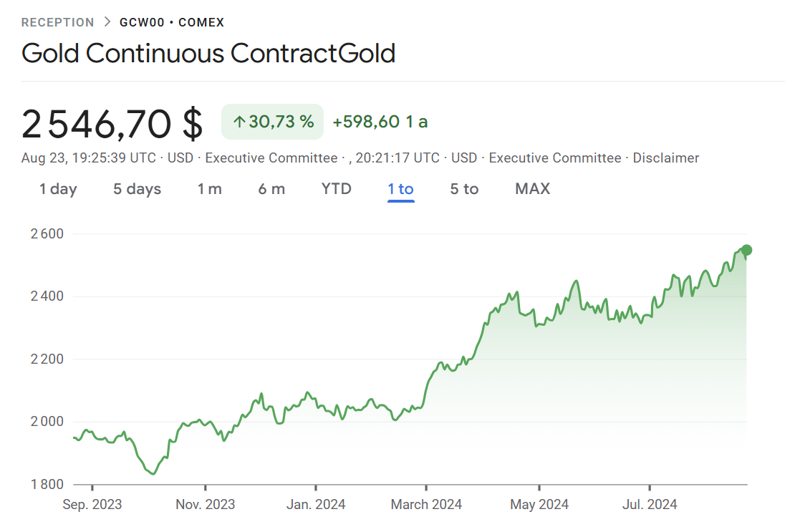
Task: Open the Disclaimer link
Action: pos(665,158)
